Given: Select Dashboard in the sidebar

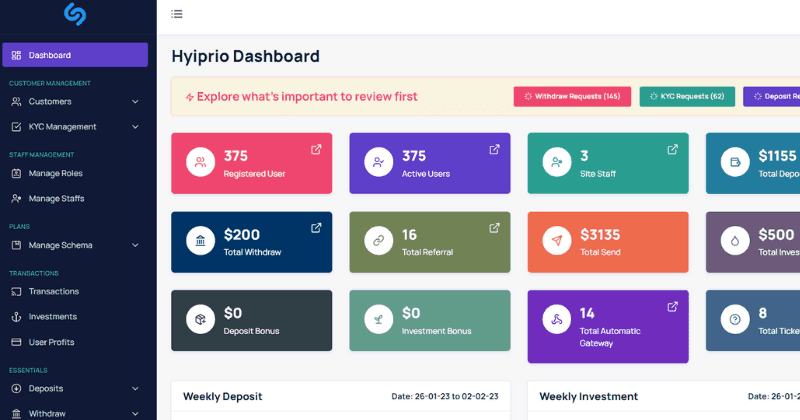Looking at the screenshot, I should click(x=75, y=55).
